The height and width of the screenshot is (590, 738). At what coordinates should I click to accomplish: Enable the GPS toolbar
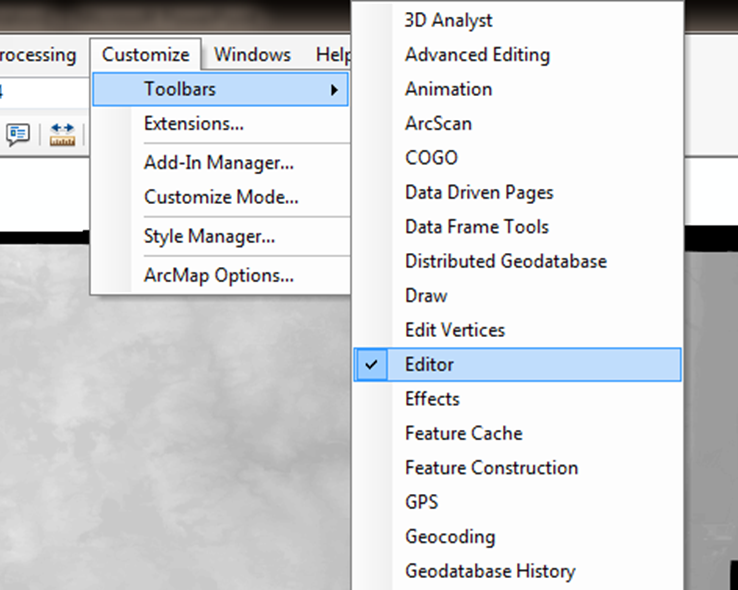pyautogui.click(x=517, y=502)
